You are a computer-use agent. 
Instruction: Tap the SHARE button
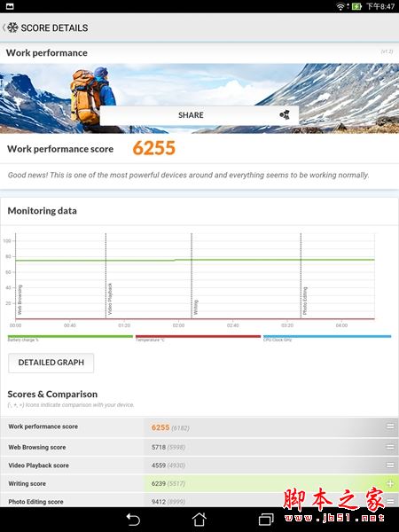point(199,115)
